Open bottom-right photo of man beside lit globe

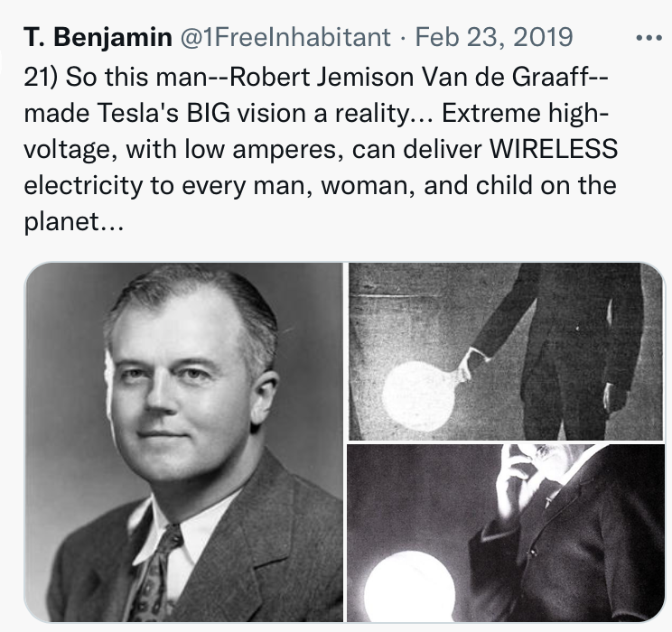[x=506, y=533]
